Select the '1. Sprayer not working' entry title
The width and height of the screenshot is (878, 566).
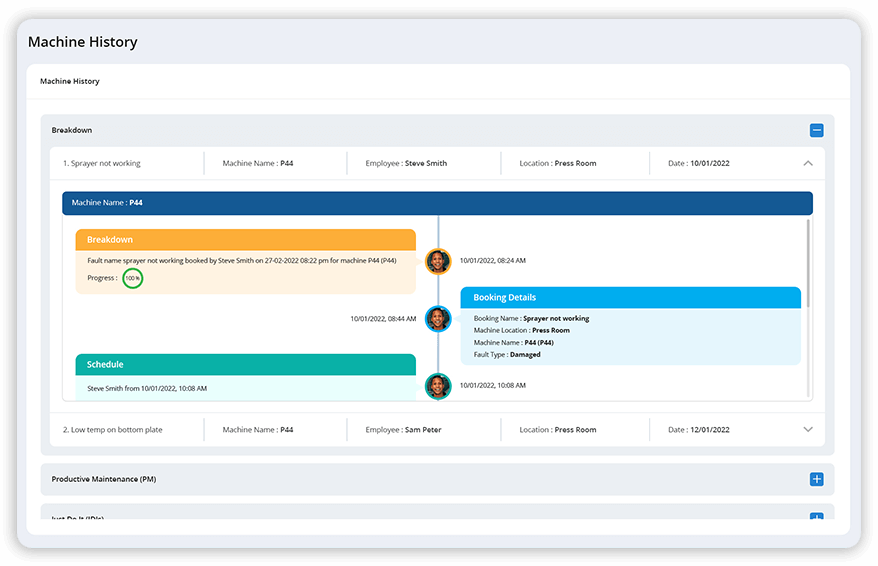102,163
